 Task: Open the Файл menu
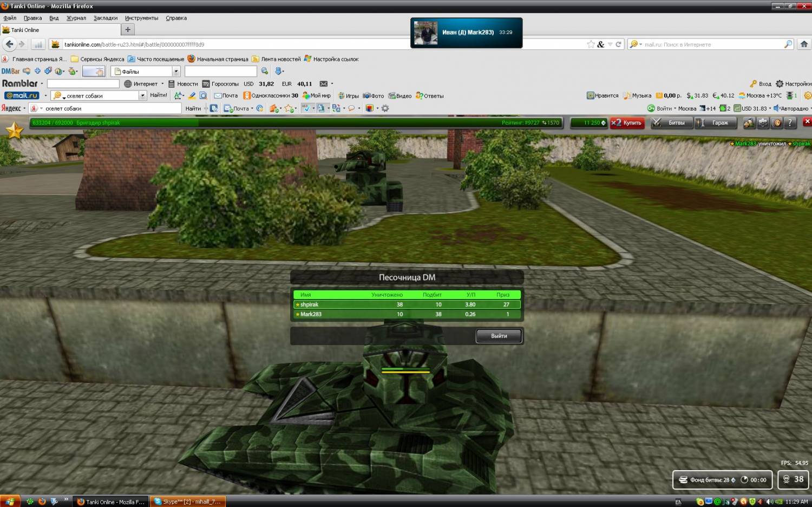(x=10, y=18)
